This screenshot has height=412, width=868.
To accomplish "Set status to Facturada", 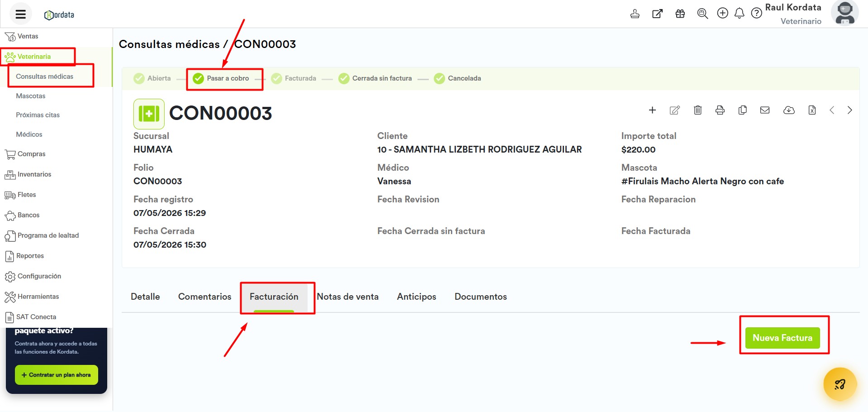I will point(294,78).
